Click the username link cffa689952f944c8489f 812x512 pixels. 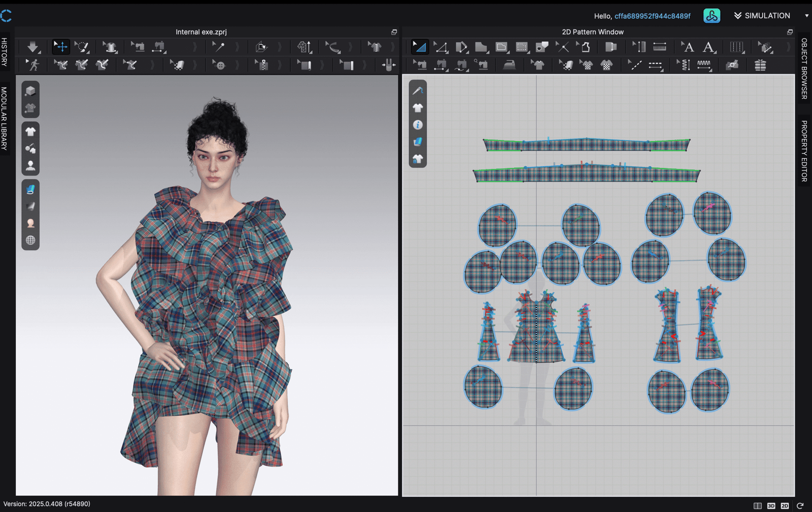652,16
